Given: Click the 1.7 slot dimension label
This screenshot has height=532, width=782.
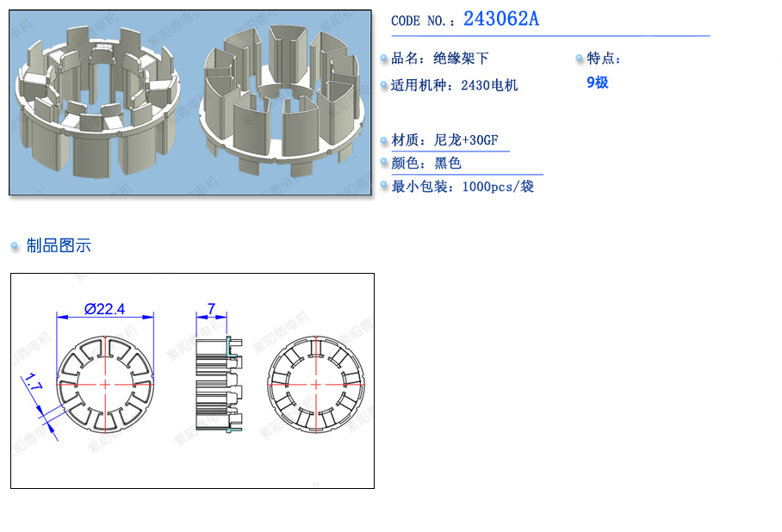Looking at the screenshot, I should [x=33, y=382].
